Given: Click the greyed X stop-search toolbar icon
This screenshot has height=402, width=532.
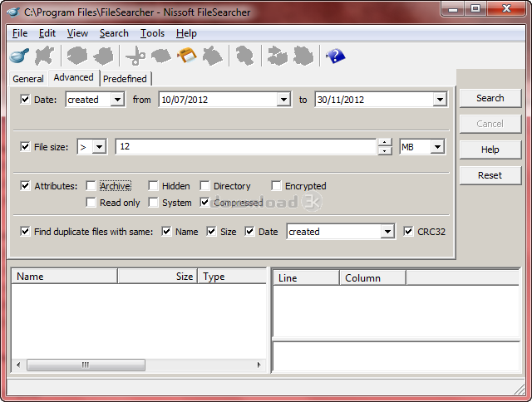Looking at the screenshot, I should (44, 56).
